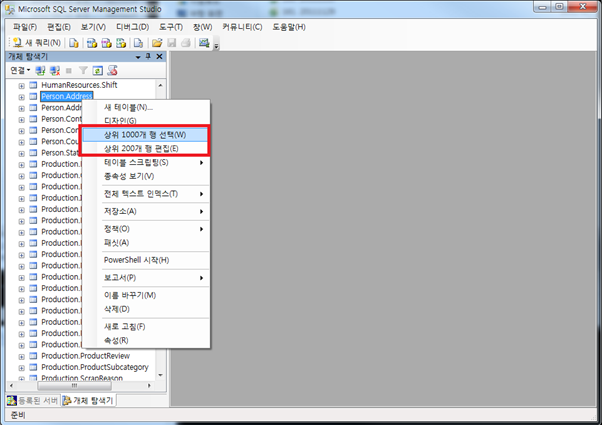This screenshot has width=602, height=425.
Task: Click tree scrollbar down arrow
Action: (160, 375)
